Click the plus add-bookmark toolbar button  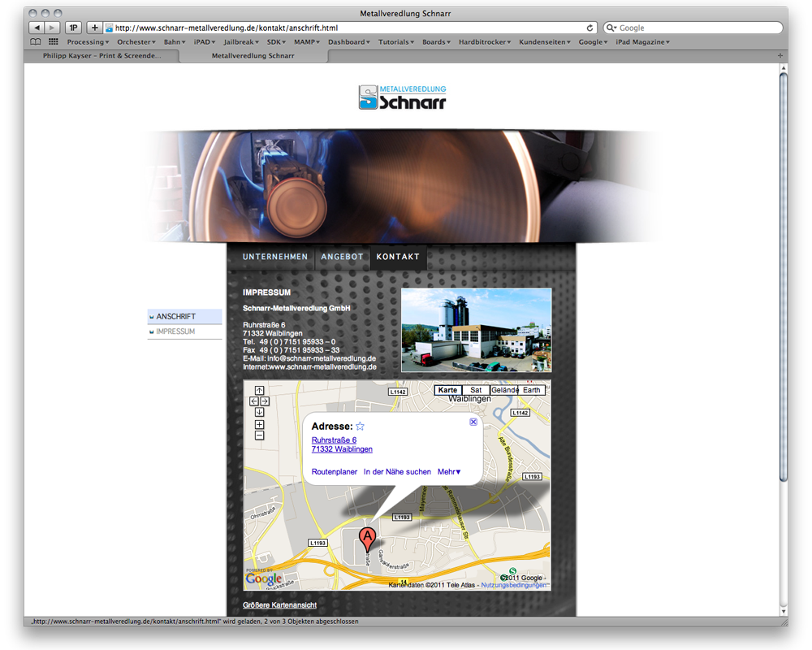pos(94,28)
